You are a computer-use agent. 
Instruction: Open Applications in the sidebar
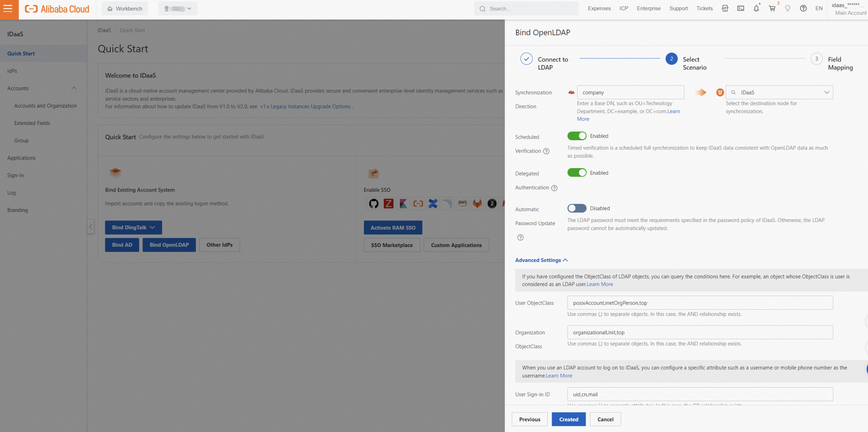[x=21, y=158]
